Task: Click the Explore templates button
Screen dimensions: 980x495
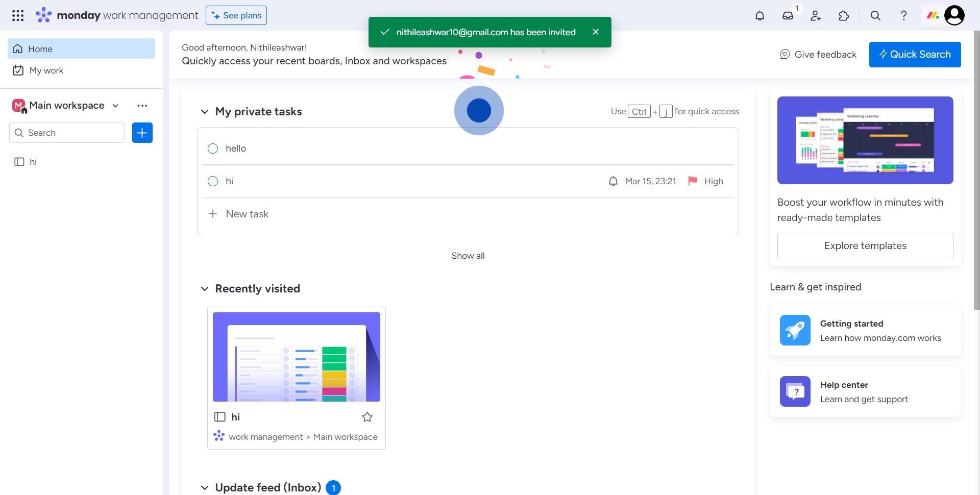Action: [865, 245]
